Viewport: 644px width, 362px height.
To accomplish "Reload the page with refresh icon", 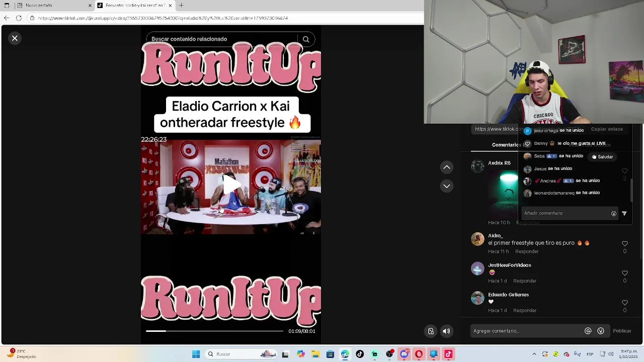I will click(x=19, y=18).
